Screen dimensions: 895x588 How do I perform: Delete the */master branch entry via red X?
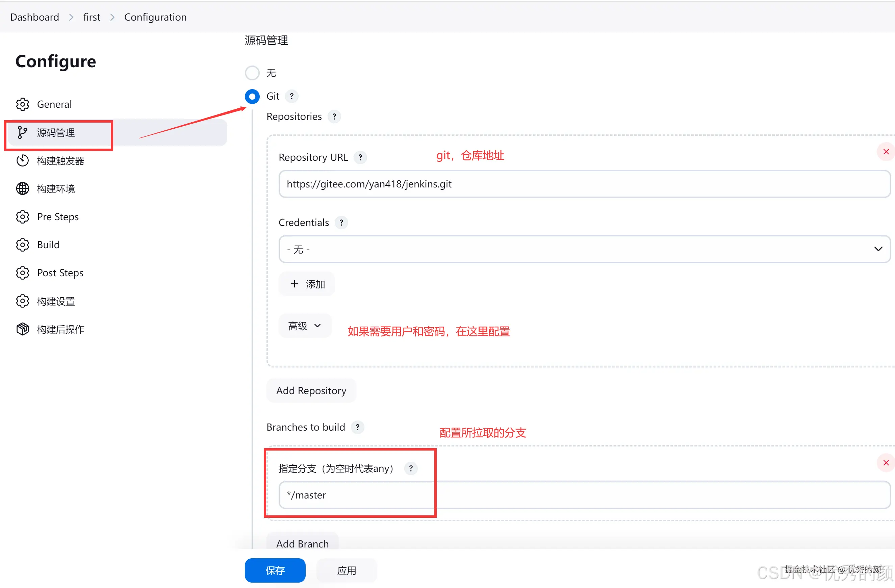(x=886, y=462)
